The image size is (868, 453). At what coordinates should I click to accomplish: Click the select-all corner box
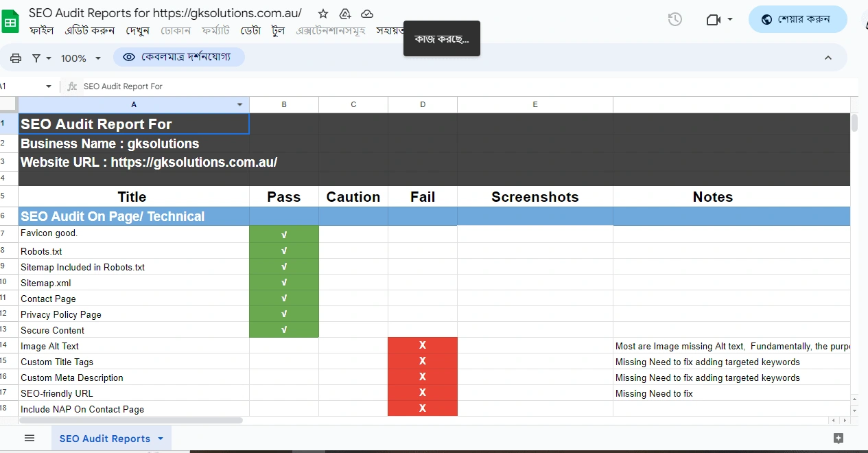pyautogui.click(x=9, y=104)
